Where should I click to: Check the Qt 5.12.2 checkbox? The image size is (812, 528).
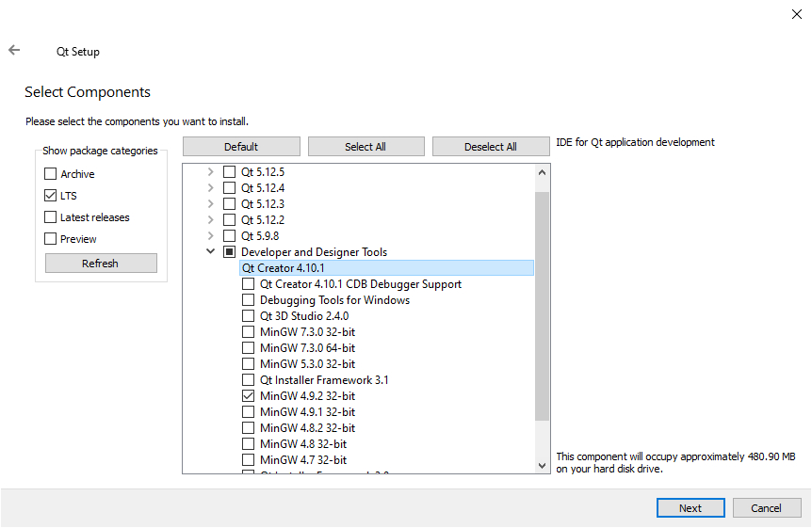pyautogui.click(x=229, y=219)
